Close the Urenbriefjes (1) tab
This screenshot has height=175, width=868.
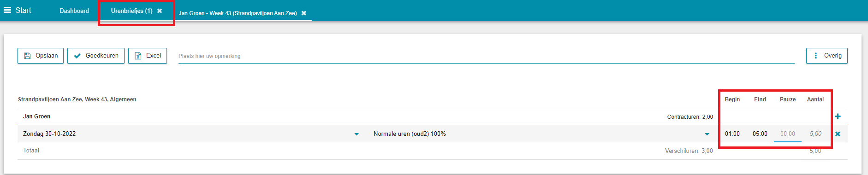pyautogui.click(x=160, y=11)
